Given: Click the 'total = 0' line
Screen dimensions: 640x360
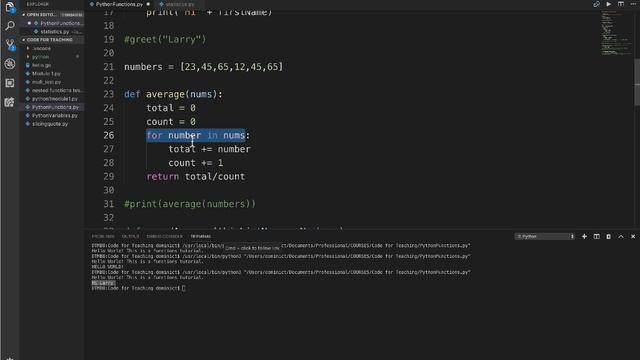Looking at the screenshot, I should click(171, 108).
